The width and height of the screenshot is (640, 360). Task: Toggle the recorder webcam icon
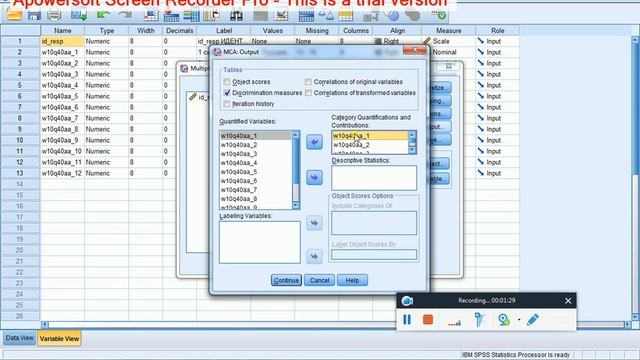[504, 320]
